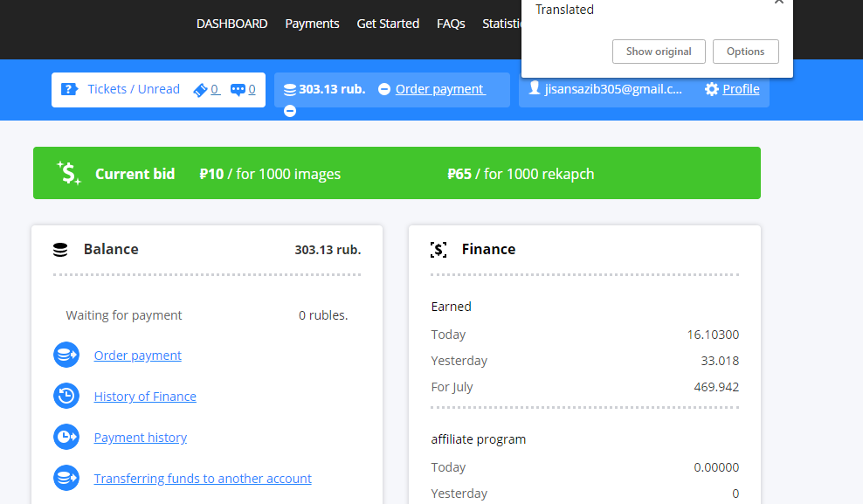
Task: Open Options dropdown in translate popup
Action: tap(745, 52)
